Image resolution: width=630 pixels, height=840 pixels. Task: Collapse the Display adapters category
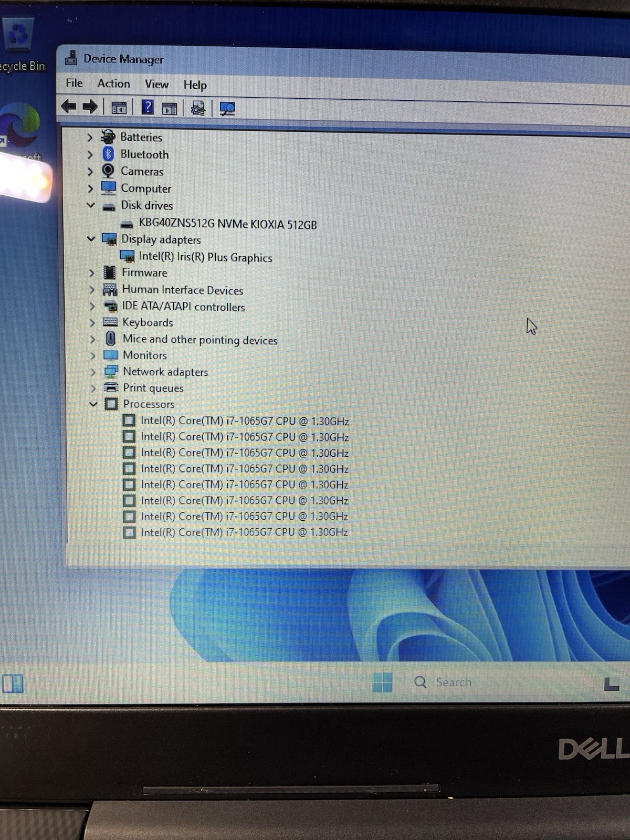pyautogui.click(x=91, y=239)
